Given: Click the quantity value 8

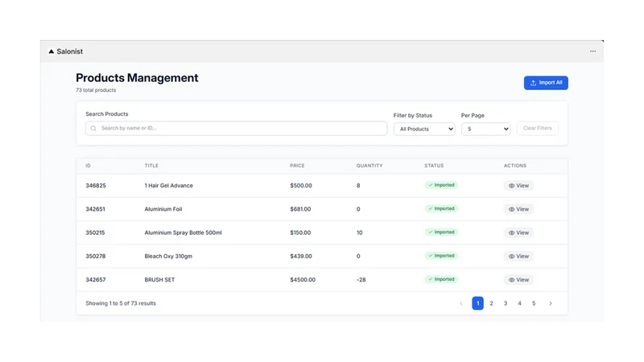Looking at the screenshot, I should pyautogui.click(x=358, y=186).
